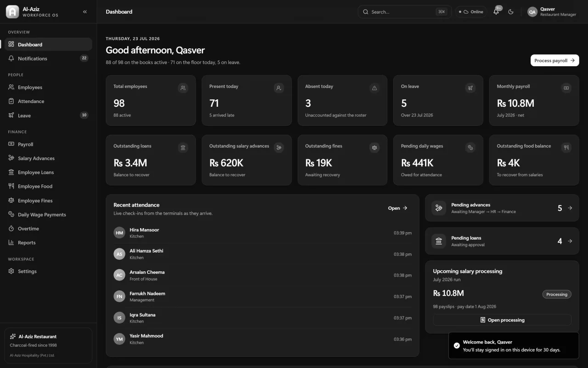Click the Open processing button
The width and height of the screenshot is (588, 368).
tap(502, 320)
